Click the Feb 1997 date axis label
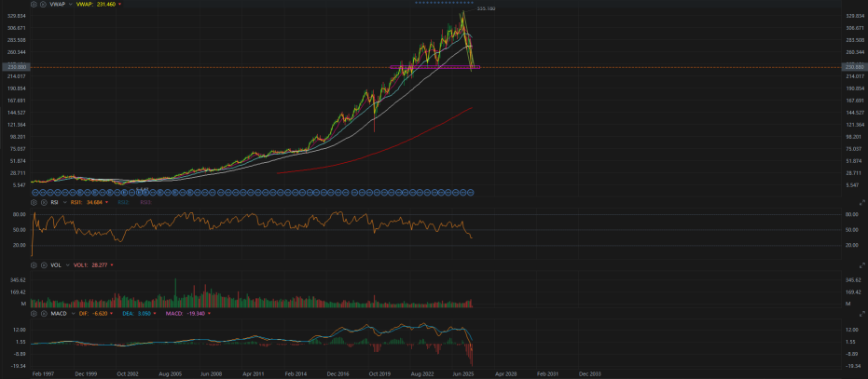This screenshot has height=379, width=868. coord(42,374)
